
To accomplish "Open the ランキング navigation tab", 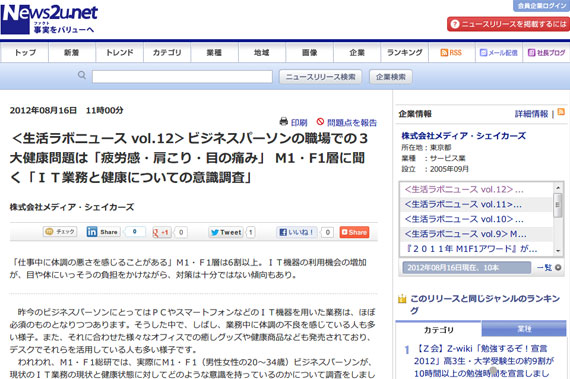I will (x=405, y=53).
